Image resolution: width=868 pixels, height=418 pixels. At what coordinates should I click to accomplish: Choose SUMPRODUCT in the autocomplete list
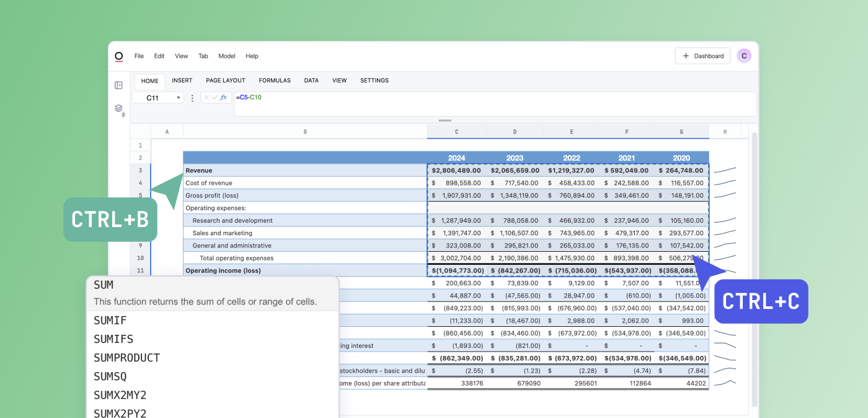126,358
